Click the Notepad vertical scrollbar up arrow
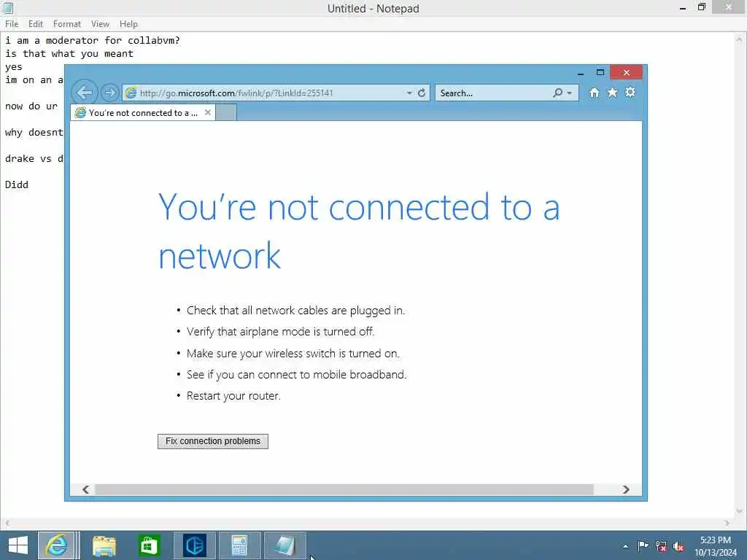The width and height of the screenshot is (747, 560). (x=740, y=39)
